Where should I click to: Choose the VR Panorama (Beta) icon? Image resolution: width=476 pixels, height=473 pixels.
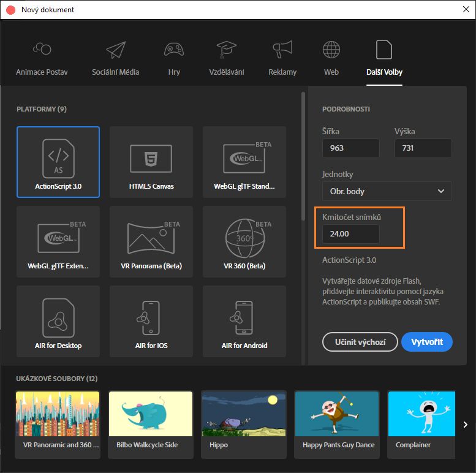point(151,238)
